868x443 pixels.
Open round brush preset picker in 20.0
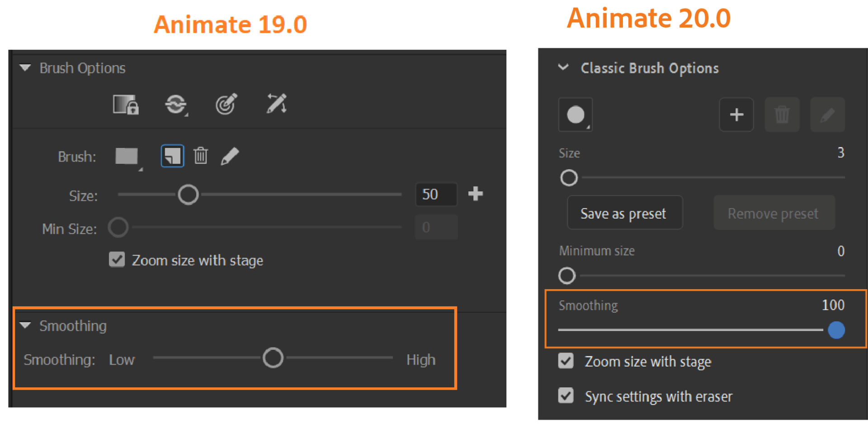click(x=576, y=114)
